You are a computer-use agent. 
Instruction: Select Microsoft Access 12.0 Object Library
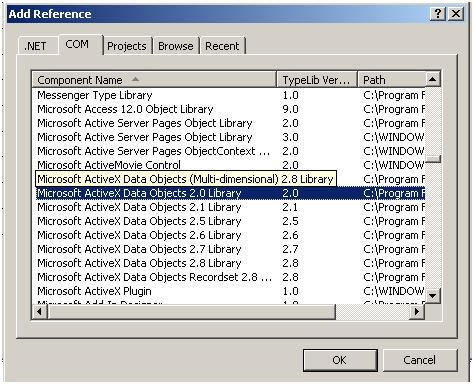pyautogui.click(x=230, y=109)
